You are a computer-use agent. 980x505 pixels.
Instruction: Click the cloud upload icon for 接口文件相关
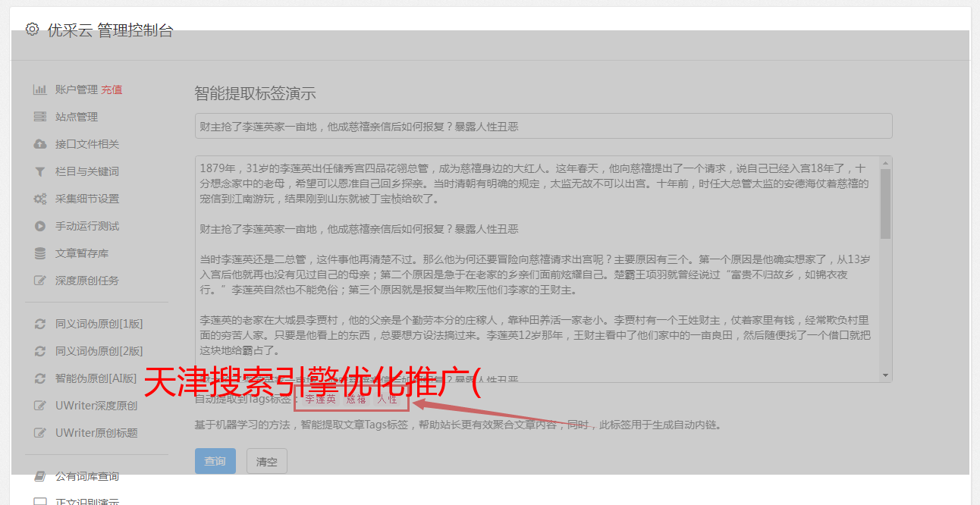(x=40, y=144)
